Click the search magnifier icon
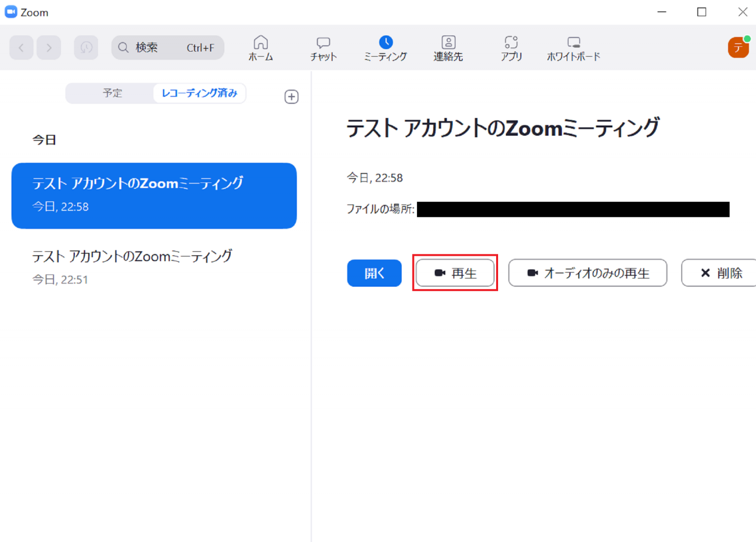 click(123, 47)
